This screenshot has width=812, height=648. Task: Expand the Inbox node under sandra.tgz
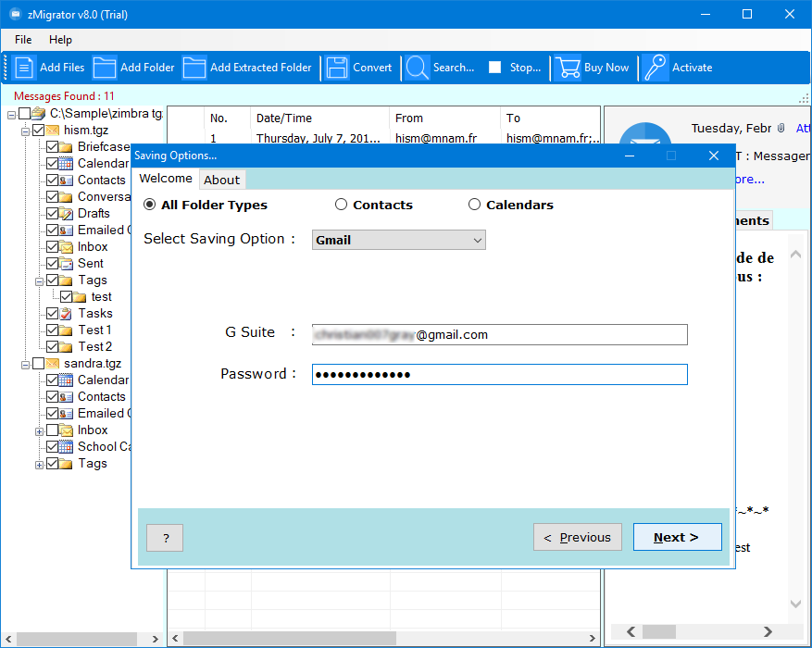pos(39,430)
